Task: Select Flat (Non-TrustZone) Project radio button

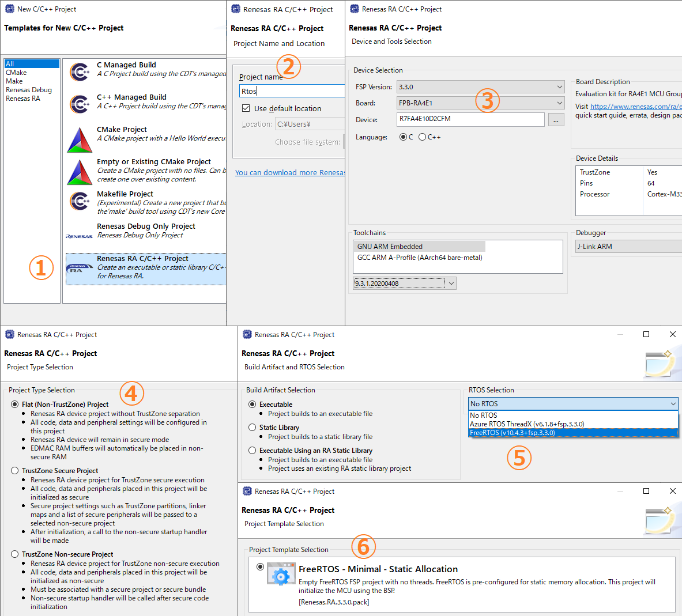Action: pos(15,405)
